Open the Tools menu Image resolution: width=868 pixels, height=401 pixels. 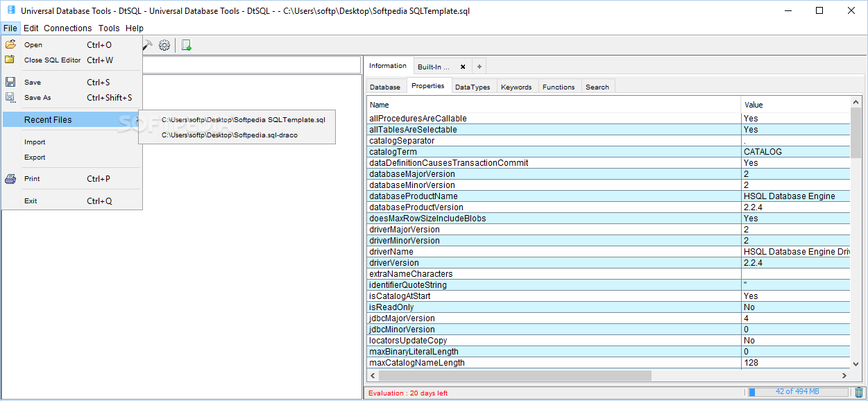109,28
